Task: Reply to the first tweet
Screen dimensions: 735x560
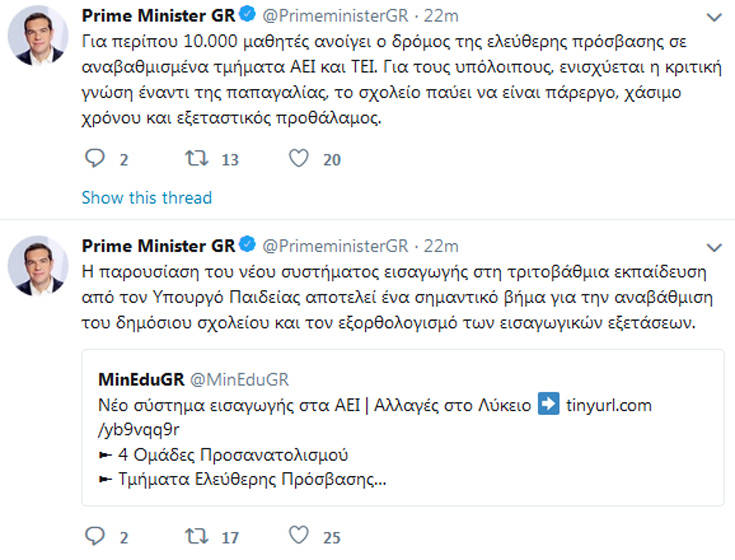Action: 95,159
